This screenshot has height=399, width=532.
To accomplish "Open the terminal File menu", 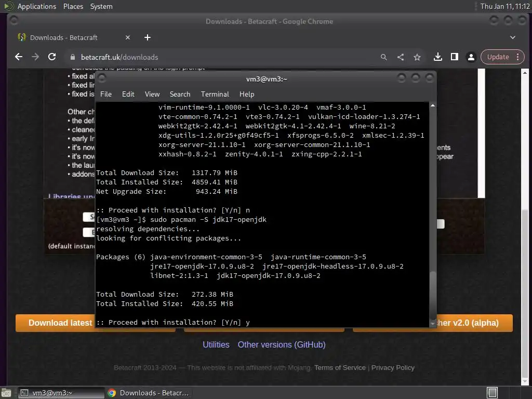I will 106,95.
